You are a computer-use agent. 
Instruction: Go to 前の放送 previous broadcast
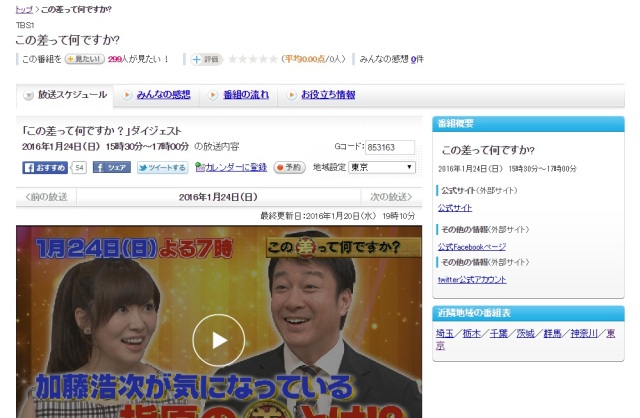[x=45, y=197]
